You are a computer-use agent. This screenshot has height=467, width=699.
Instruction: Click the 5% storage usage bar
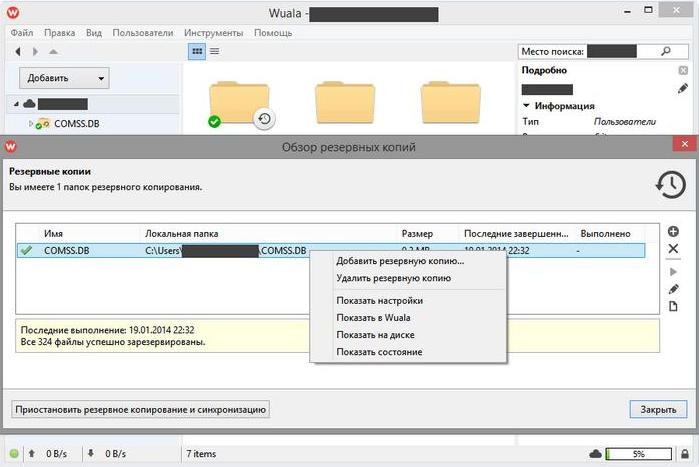click(x=638, y=454)
